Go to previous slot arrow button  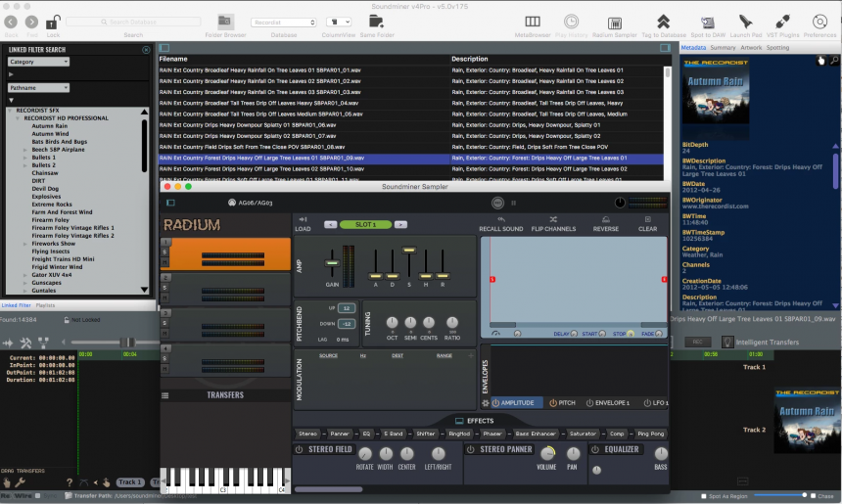click(331, 224)
